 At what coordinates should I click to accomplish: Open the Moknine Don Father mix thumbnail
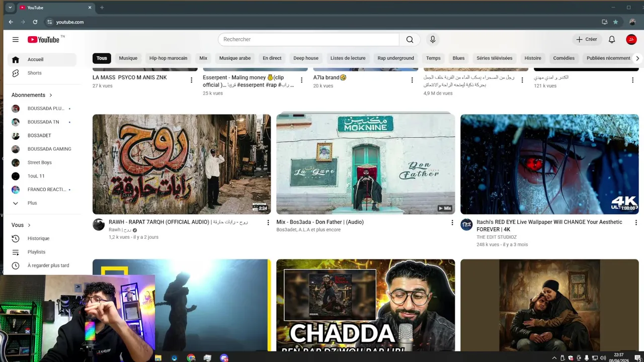(x=365, y=164)
